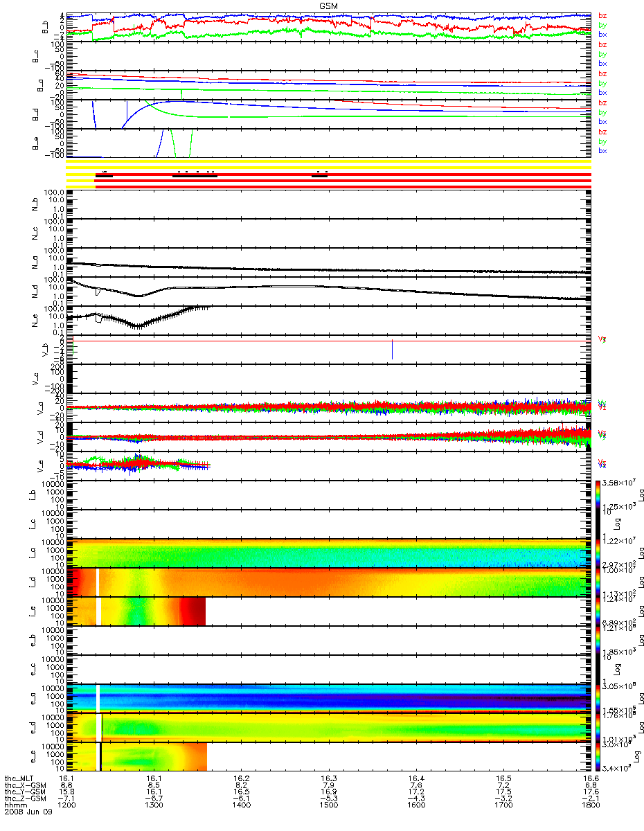Click the GSM title above the plots
Image resolution: width=644 pixels, height=831 pixels.
329,6
